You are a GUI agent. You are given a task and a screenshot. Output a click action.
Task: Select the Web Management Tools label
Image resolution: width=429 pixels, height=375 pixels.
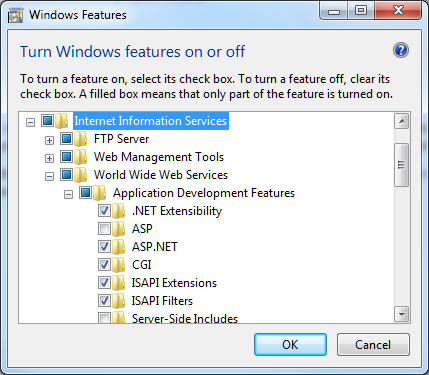[x=159, y=157]
